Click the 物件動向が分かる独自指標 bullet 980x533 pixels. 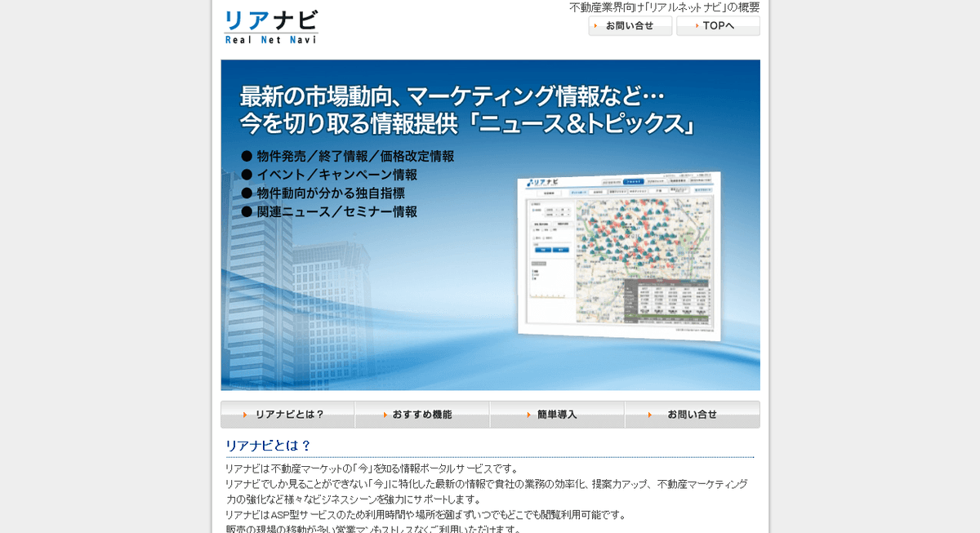click(x=323, y=193)
